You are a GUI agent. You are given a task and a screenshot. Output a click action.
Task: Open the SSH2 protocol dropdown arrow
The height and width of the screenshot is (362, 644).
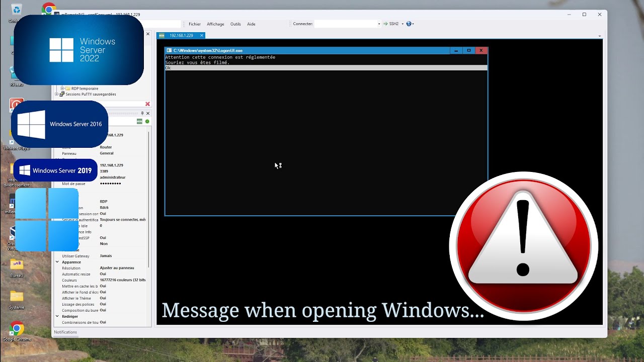(403, 24)
